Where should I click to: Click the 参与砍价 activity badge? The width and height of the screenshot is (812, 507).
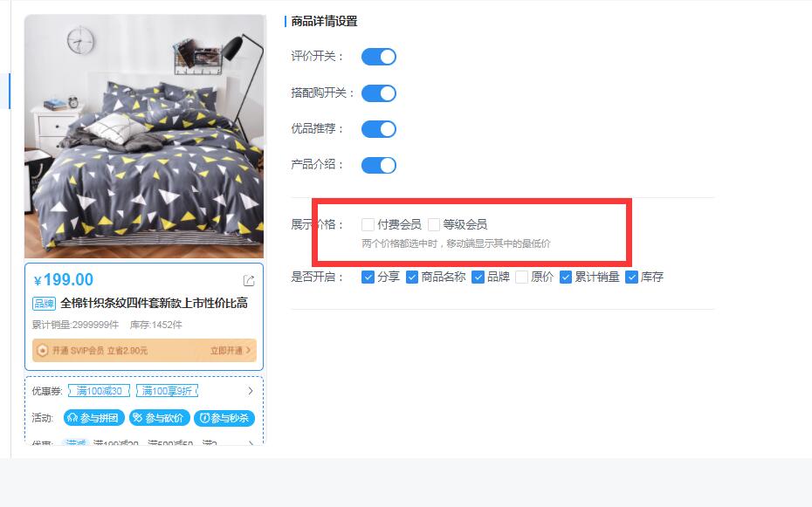[160, 417]
